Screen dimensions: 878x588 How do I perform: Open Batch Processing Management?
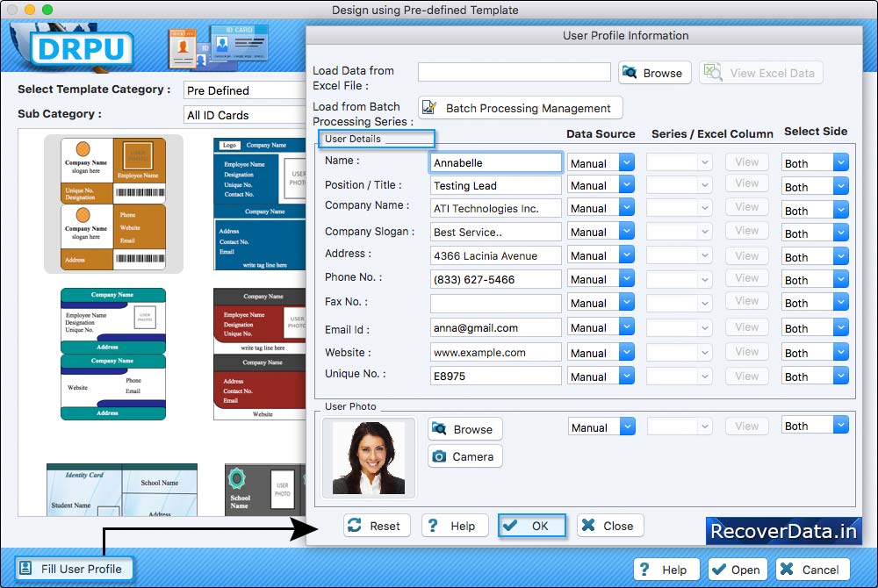click(520, 108)
